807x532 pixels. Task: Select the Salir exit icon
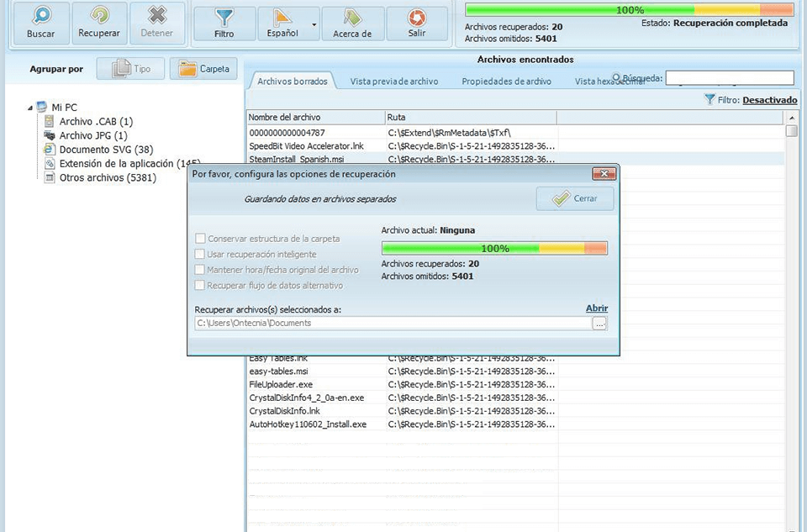tap(418, 23)
